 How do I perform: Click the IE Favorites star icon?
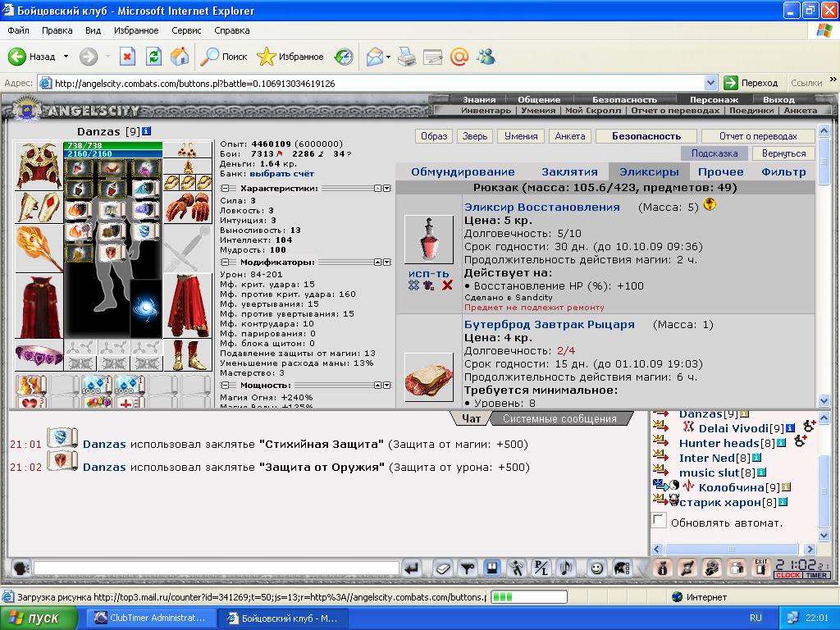pyautogui.click(x=267, y=57)
